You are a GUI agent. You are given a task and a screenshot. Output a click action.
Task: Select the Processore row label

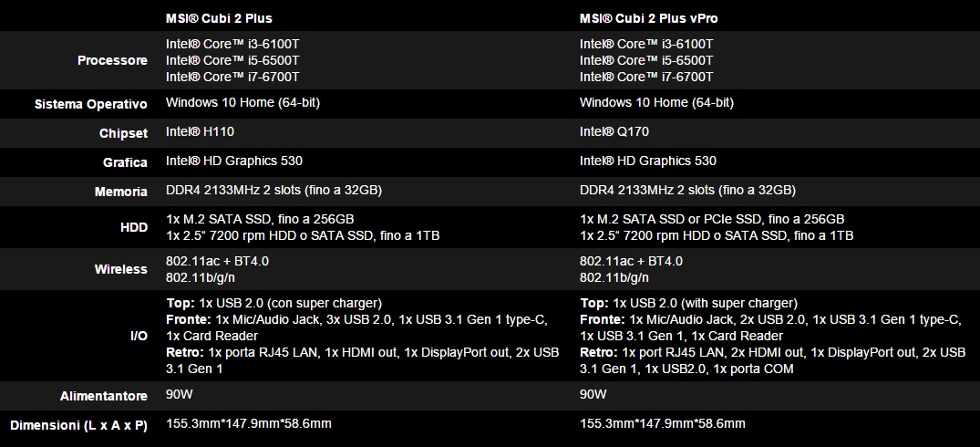click(112, 60)
